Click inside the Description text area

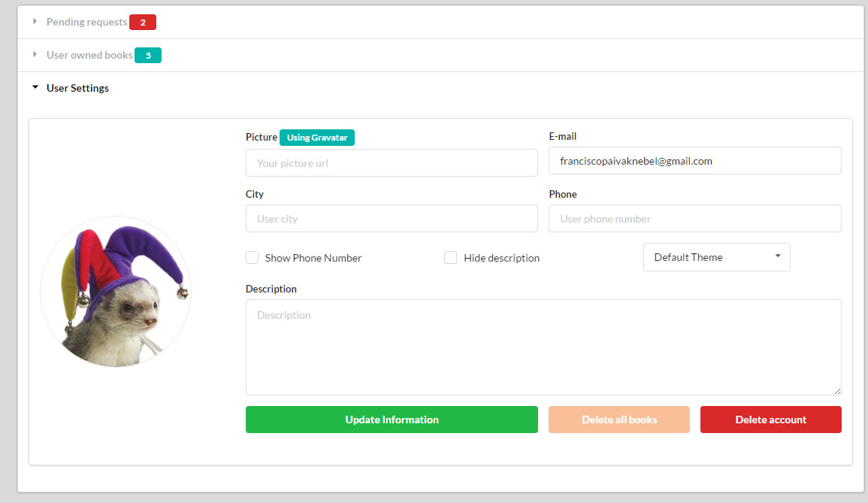coord(543,347)
